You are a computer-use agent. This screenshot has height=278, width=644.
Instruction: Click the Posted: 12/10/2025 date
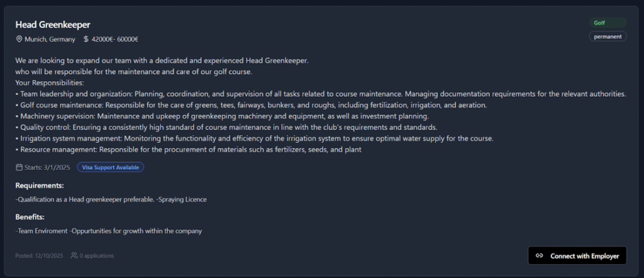pos(40,255)
